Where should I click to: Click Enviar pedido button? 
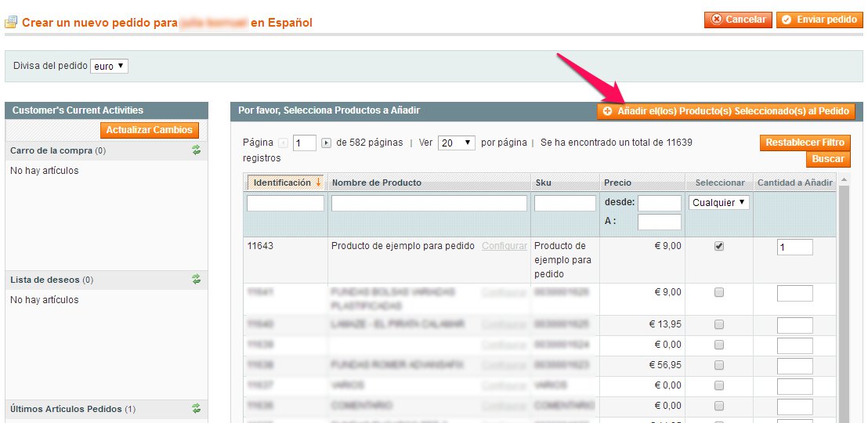pos(819,20)
